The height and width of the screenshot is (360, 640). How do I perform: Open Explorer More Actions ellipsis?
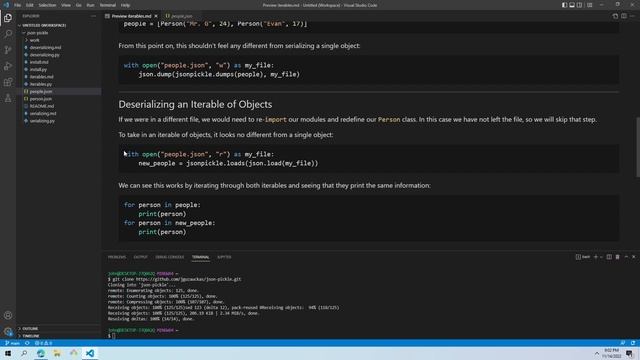(93, 16)
